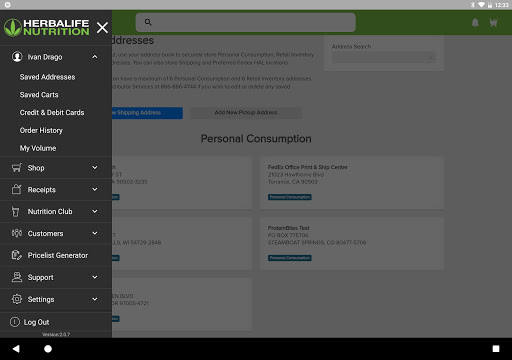The image size is (512, 360).
Task: Click the Log Out power icon
Action: click(15, 322)
